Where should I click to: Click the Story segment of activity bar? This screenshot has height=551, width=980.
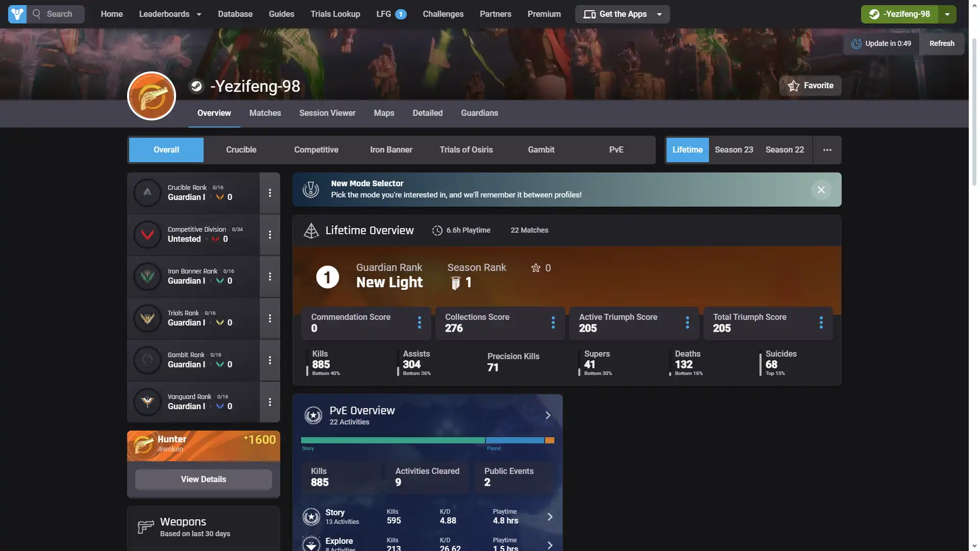coord(393,440)
